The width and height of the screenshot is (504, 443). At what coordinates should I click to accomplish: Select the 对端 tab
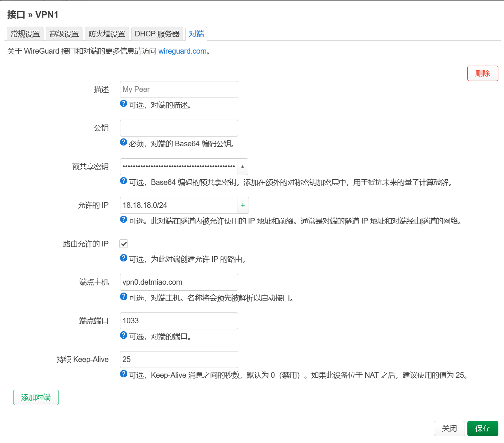196,34
